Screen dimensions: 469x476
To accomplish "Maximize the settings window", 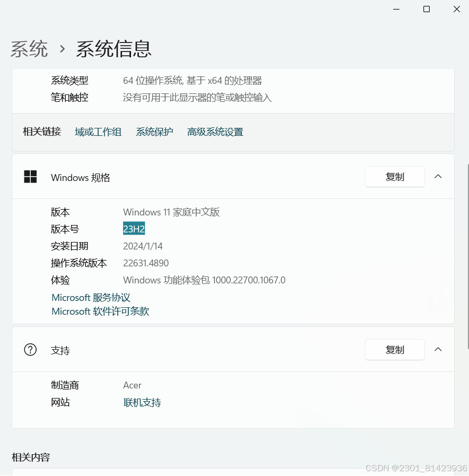I will (427, 10).
